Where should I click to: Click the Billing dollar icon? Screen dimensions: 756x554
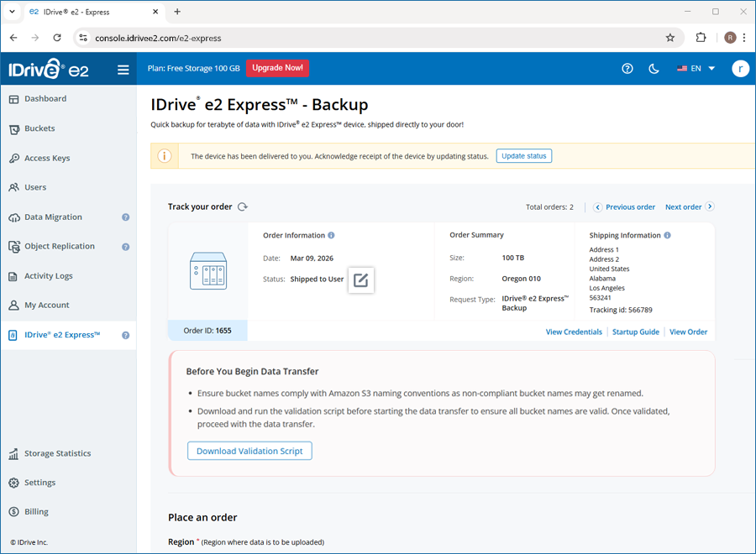pyautogui.click(x=14, y=512)
